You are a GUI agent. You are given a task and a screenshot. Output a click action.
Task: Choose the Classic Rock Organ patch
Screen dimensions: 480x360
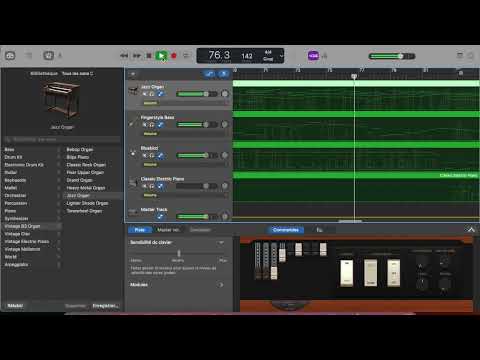[x=86, y=165]
